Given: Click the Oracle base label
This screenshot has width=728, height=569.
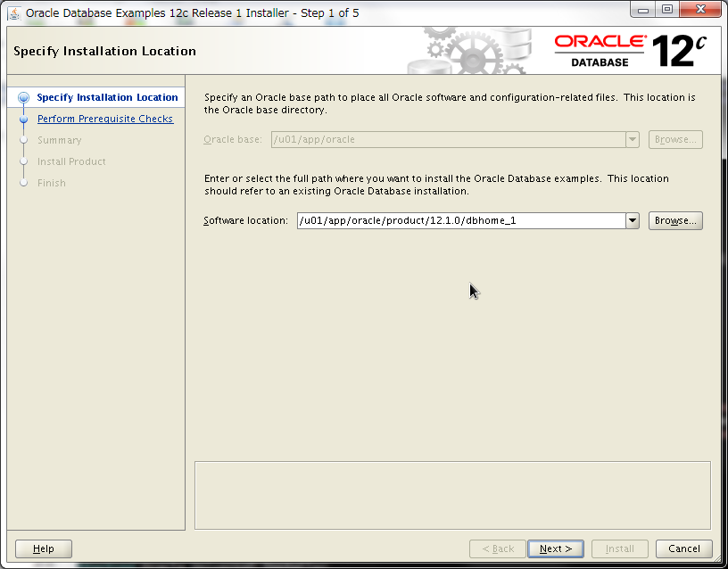Looking at the screenshot, I should 233,140.
